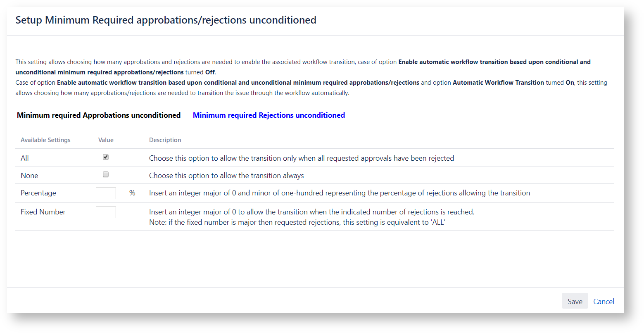Click the Fixed Number input box
The width and height of the screenshot is (644, 333).
point(106,212)
